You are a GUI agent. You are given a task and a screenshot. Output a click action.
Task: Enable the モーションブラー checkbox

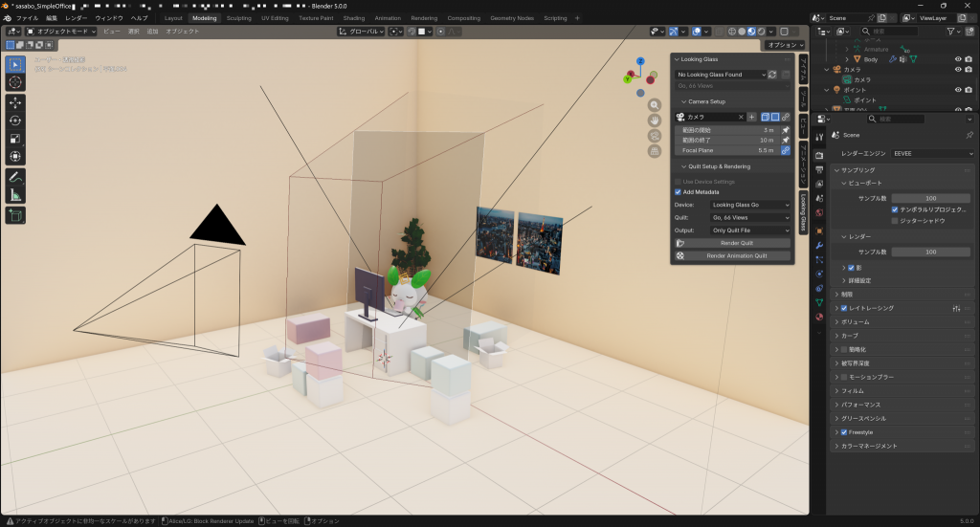[x=843, y=378]
